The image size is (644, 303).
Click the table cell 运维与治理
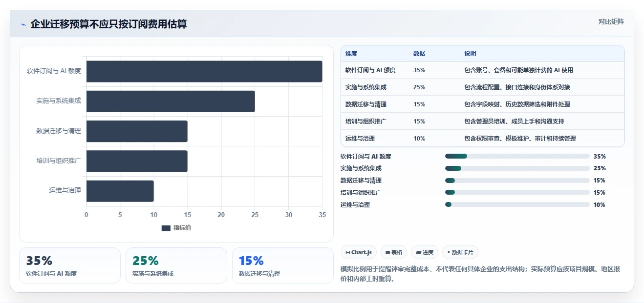360,139
